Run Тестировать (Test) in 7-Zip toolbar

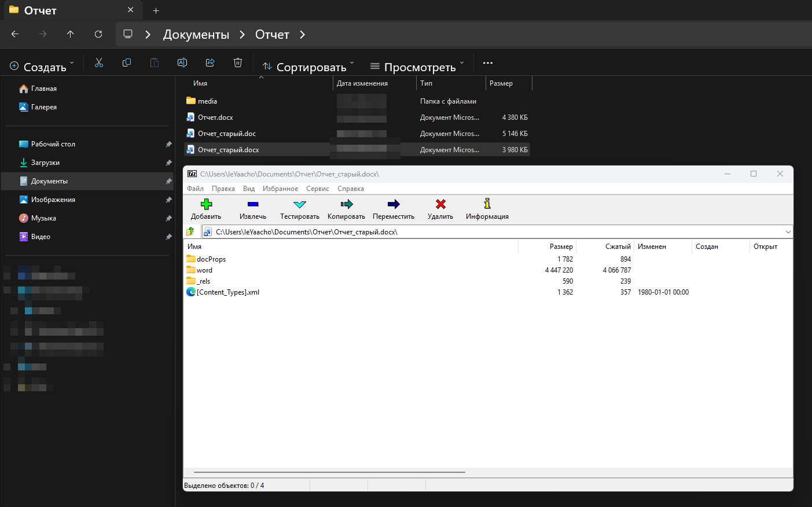[x=300, y=210]
